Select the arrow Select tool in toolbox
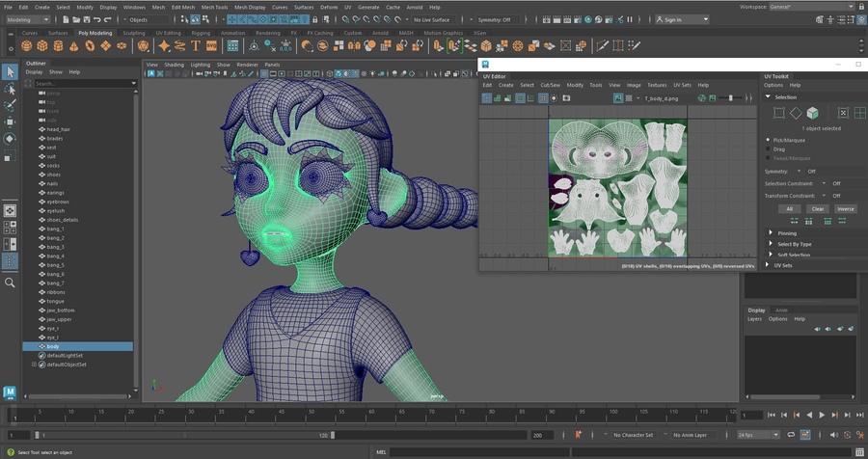Image resolution: width=868 pixels, height=459 pixels. (10, 72)
